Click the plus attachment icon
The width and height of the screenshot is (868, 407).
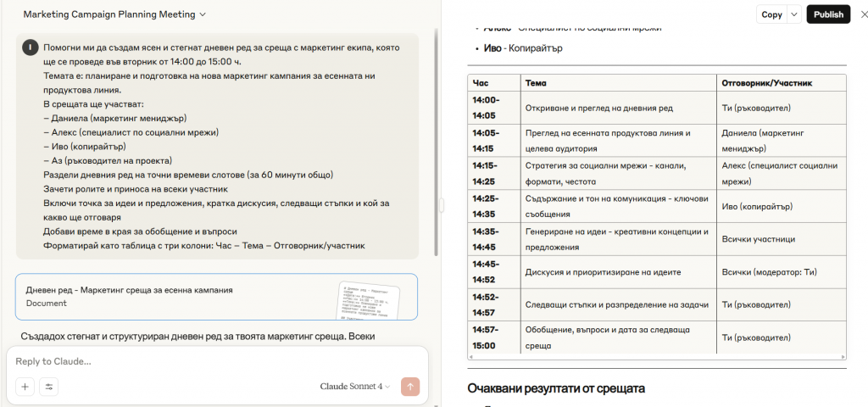(x=25, y=387)
